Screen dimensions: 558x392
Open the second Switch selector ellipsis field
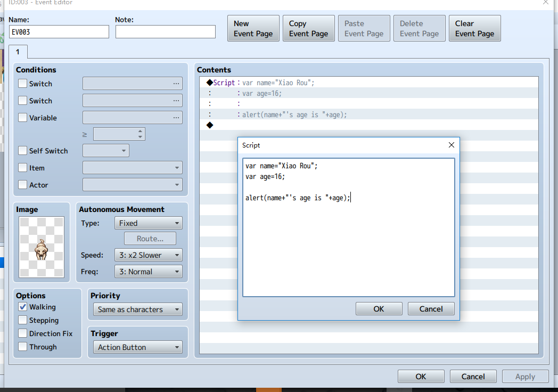pyautogui.click(x=133, y=101)
